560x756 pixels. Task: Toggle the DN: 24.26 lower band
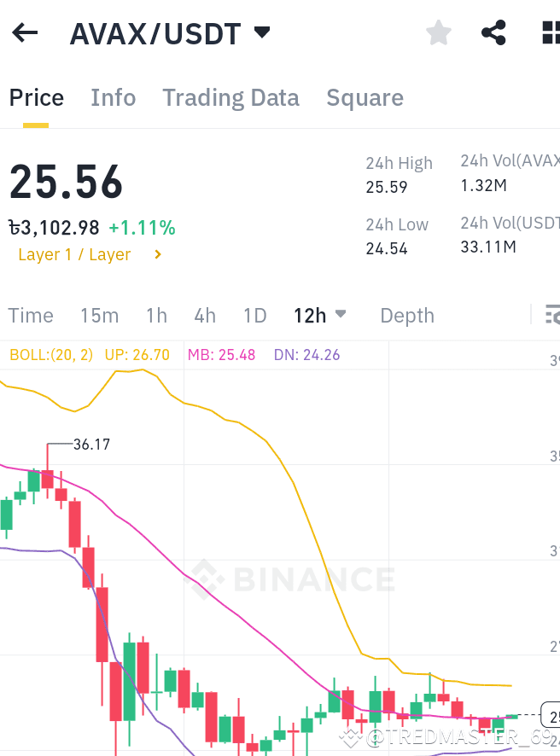click(x=306, y=354)
